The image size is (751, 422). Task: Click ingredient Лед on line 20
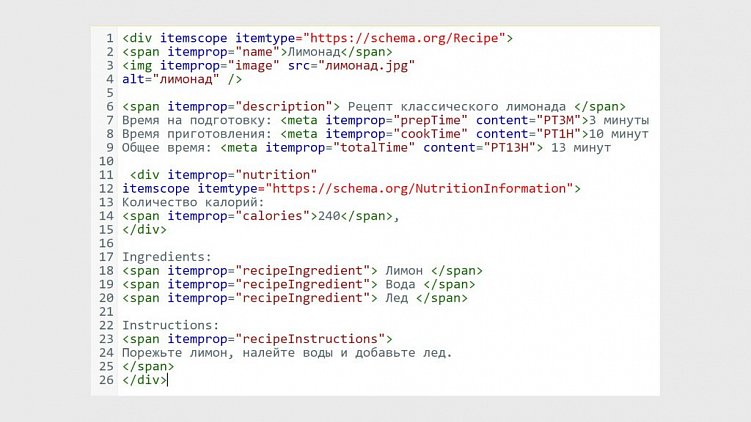(397, 298)
